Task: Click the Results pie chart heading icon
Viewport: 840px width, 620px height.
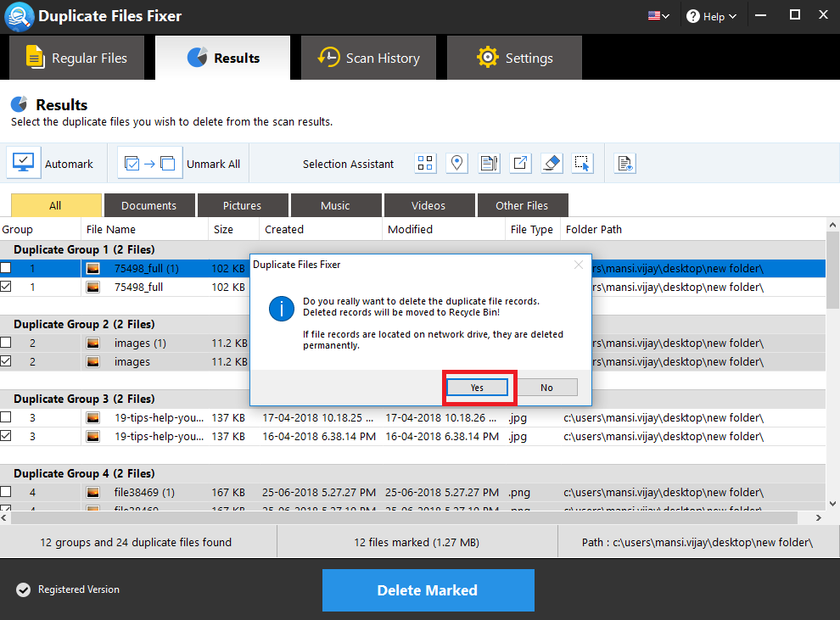Action: pyautogui.click(x=19, y=103)
